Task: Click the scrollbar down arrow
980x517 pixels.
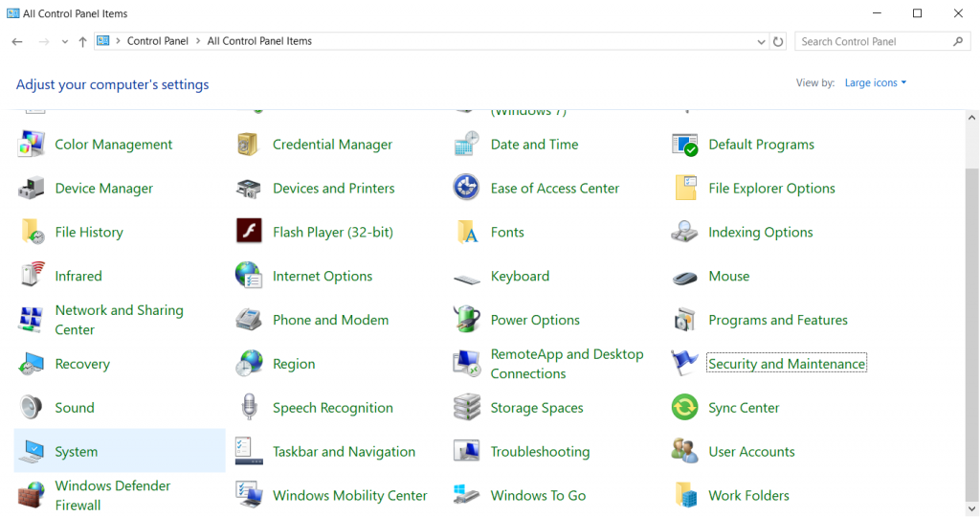Action: 971,508
